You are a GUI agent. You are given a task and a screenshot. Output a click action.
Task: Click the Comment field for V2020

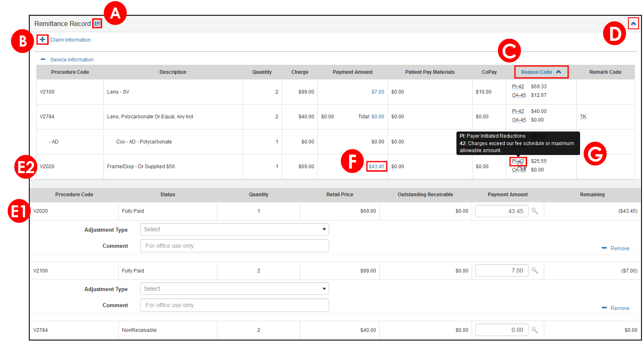click(x=234, y=246)
